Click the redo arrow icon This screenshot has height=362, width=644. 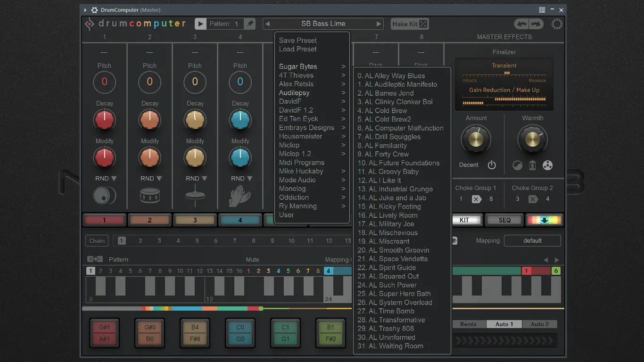[536, 24]
